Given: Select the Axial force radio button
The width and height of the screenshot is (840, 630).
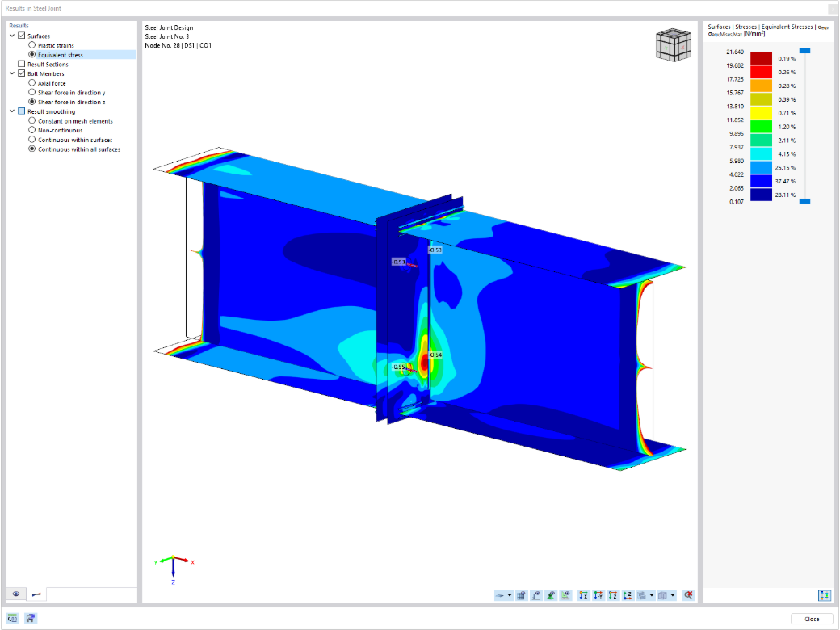Looking at the screenshot, I should 32,83.
